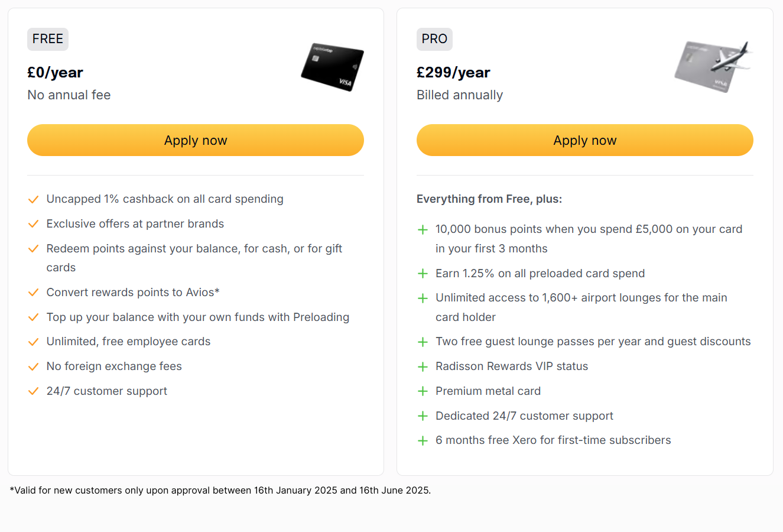Click the FREE plan badge
Image resolution: width=783 pixels, height=532 pixels.
(48, 39)
